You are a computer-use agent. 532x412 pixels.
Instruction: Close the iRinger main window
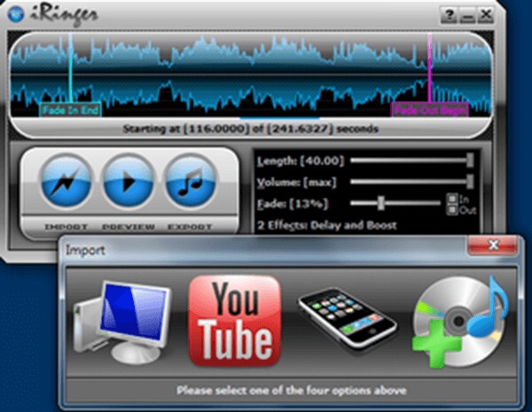[486, 15]
